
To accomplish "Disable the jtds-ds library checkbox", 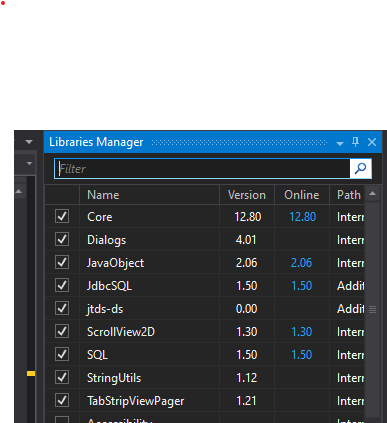I will (x=62, y=308).
